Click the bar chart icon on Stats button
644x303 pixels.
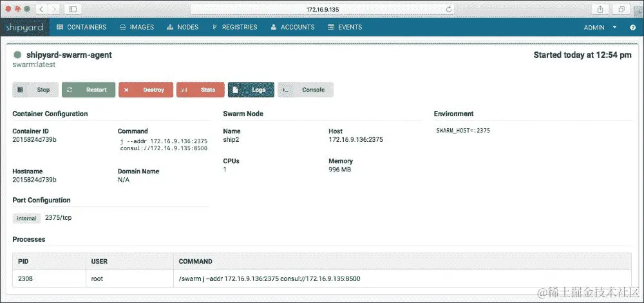184,90
